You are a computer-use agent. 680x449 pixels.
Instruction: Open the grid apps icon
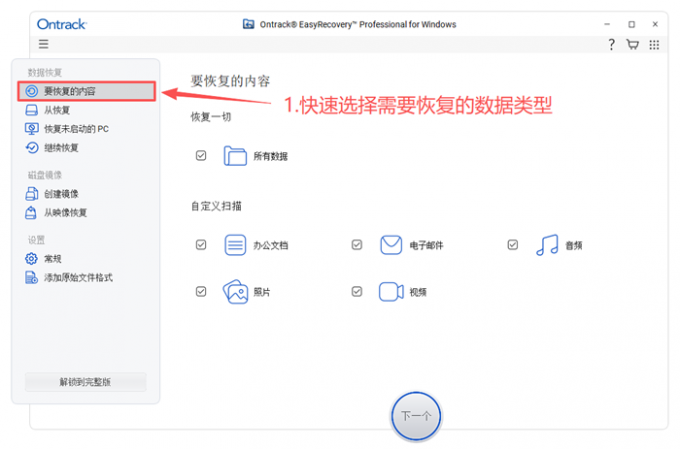tap(654, 44)
